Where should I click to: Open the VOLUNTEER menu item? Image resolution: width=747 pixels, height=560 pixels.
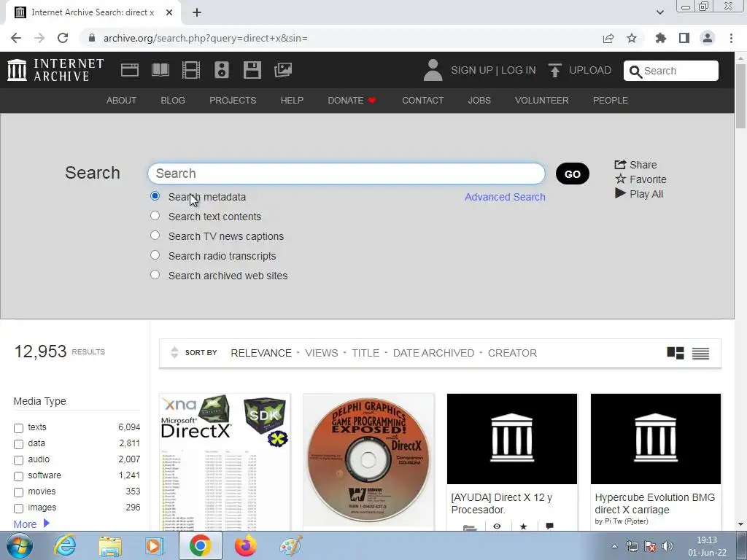[542, 101]
